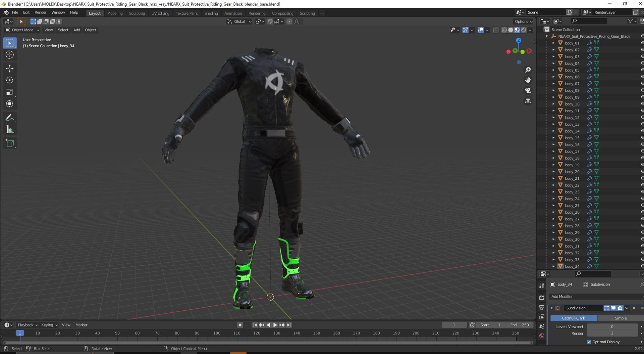Jump to the timeline's first frame
The height and width of the screenshot is (354, 644).
(x=255, y=325)
